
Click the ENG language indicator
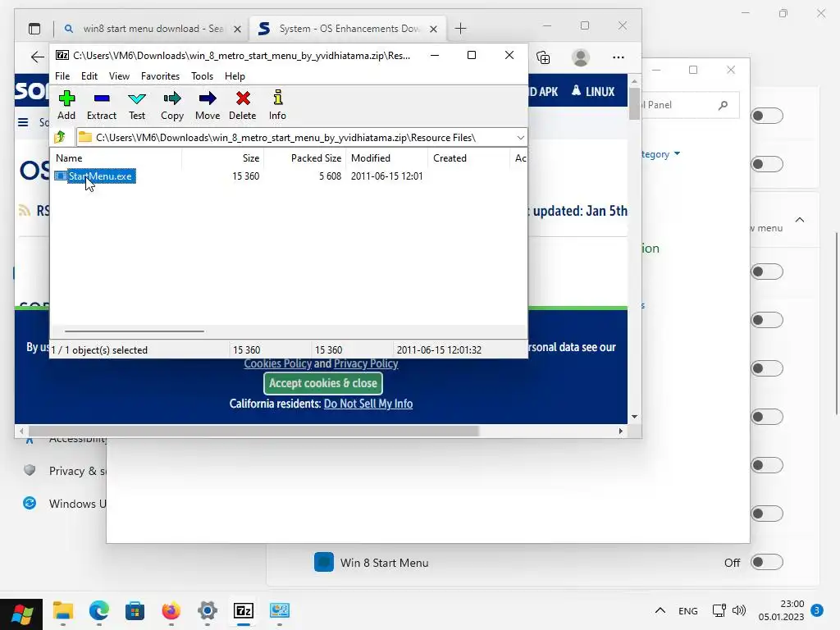tap(688, 610)
